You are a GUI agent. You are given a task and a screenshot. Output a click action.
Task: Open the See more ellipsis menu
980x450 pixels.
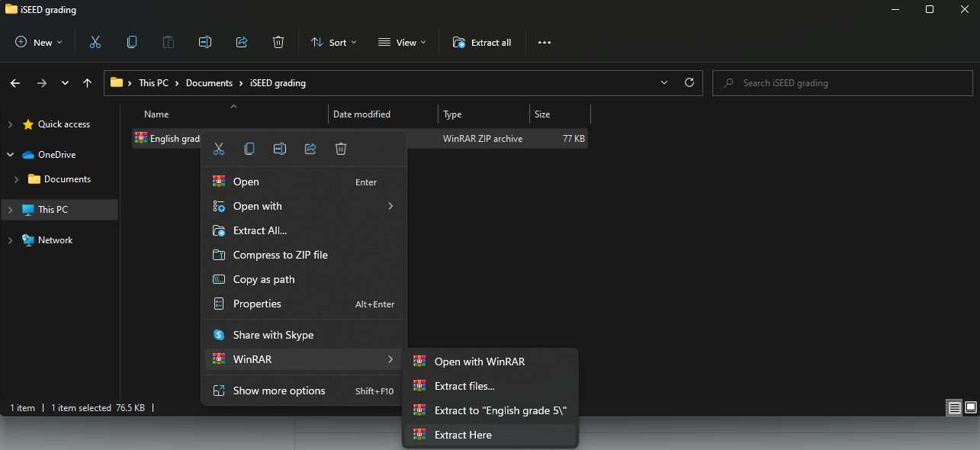[545, 43]
